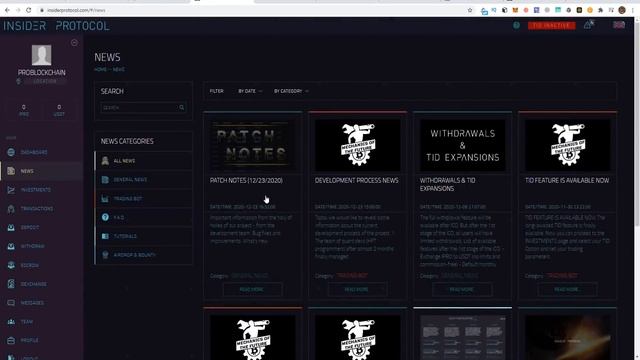Click the Airdrop & Bounty category icon
This screenshot has width=640, height=360.
coord(105,255)
